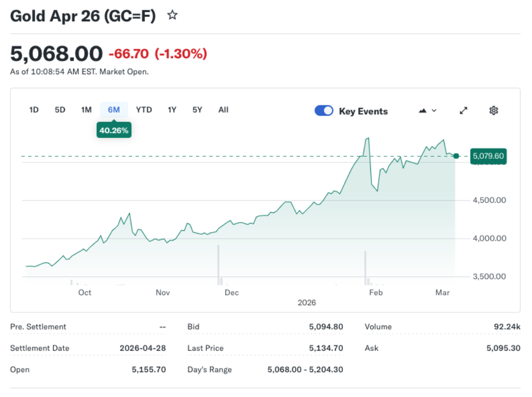View the 1M chart tab
532x397 pixels.
point(86,109)
